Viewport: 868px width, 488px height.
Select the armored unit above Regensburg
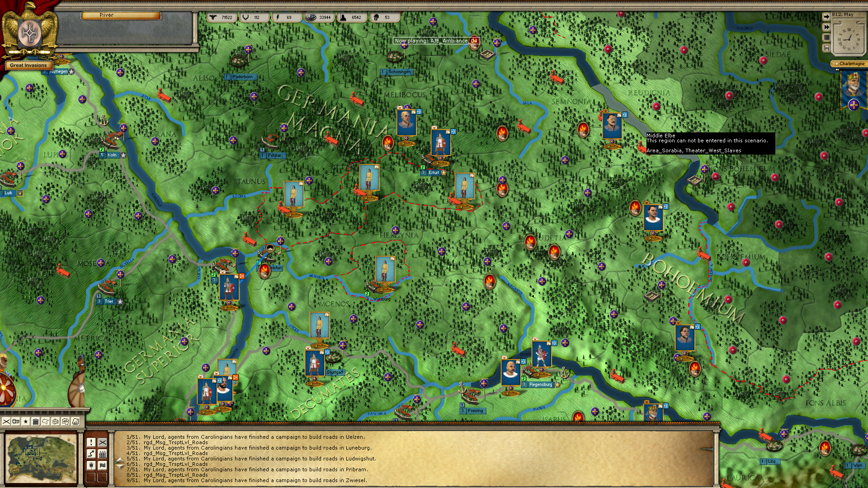point(541,354)
